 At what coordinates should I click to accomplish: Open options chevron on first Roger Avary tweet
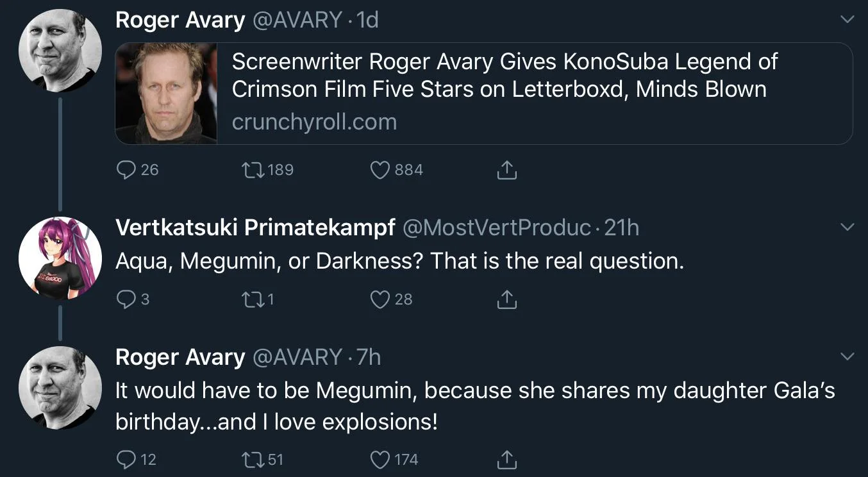coord(847,21)
